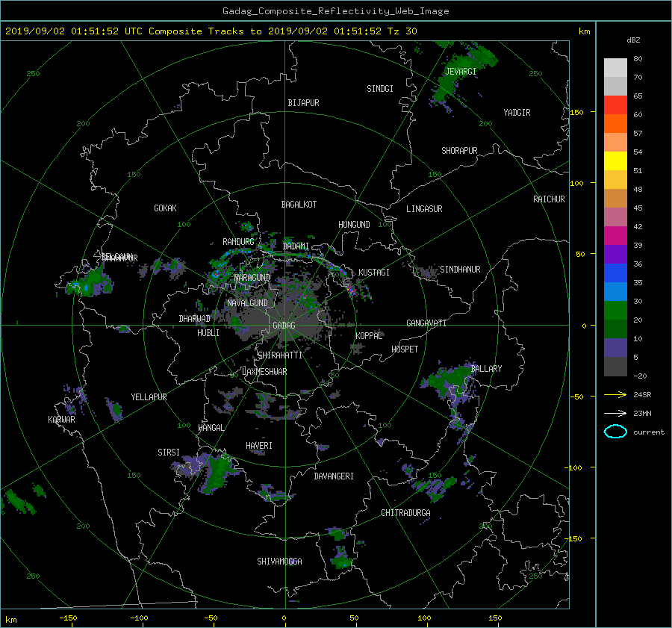This screenshot has height=628, width=672.
Task: Click the Gadag_Composite_Reflectivity_Web_Image title
Action: 335,11
